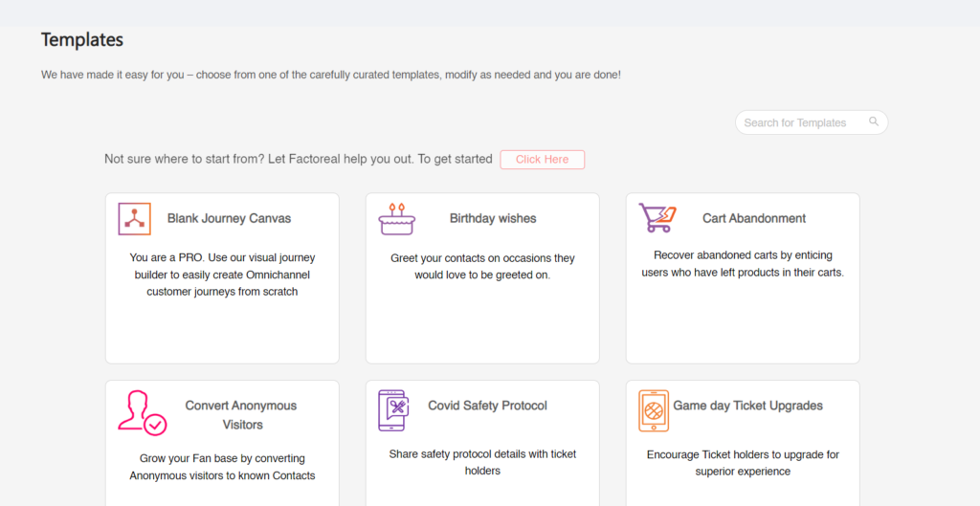The width and height of the screenshot is (980, 506).
Task: Click the Game day Ticket Upgrades basketball icon
Action: 654,410
